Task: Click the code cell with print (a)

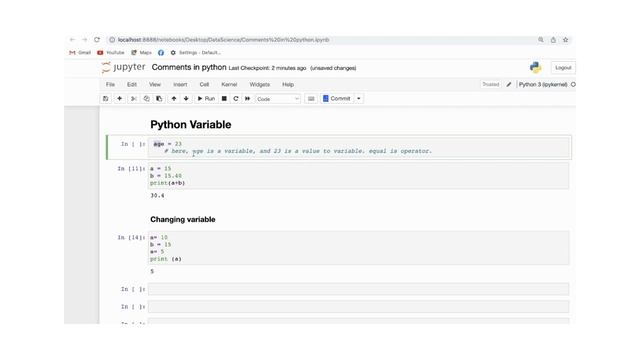Action: pyautogui.click(x=358, y=248)
